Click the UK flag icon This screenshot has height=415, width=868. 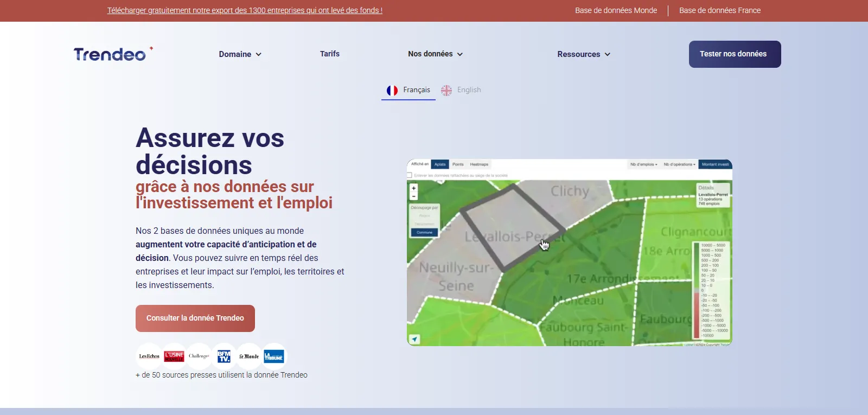tap(446, 90)
